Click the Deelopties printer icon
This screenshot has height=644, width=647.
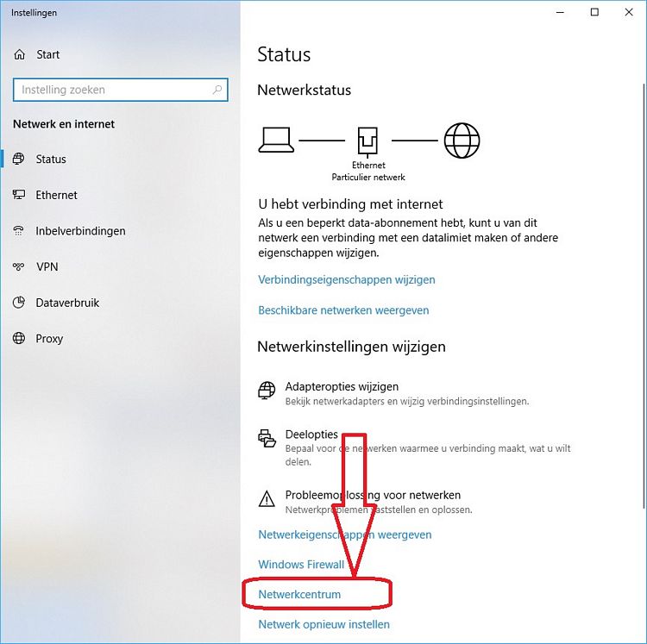pyautogui.click(x=267, y=438)
